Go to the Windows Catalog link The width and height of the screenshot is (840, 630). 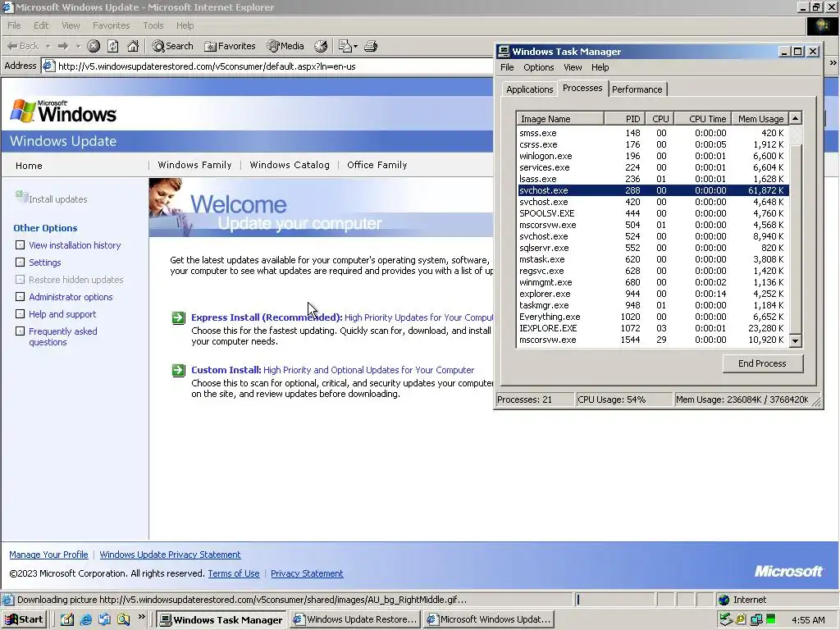tap(290, 165)
